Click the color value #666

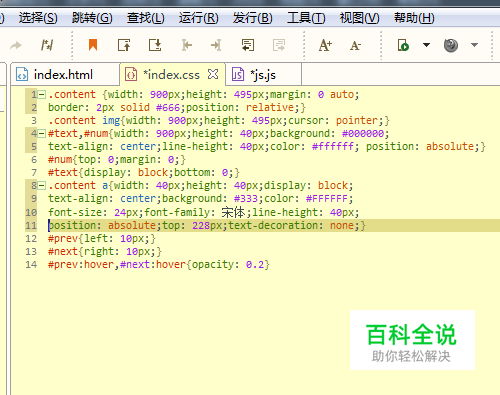click(168, 107)
